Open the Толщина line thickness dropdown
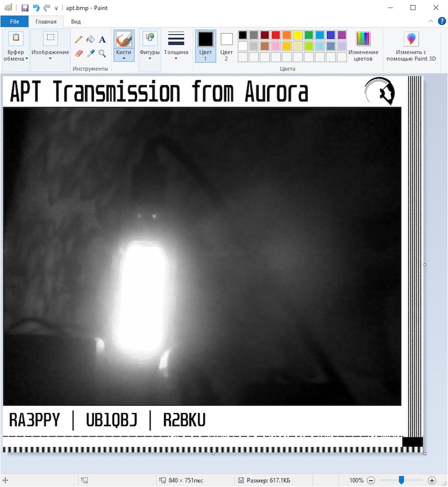This screenshot has width=448, height=487. click(x=176, y=45)
